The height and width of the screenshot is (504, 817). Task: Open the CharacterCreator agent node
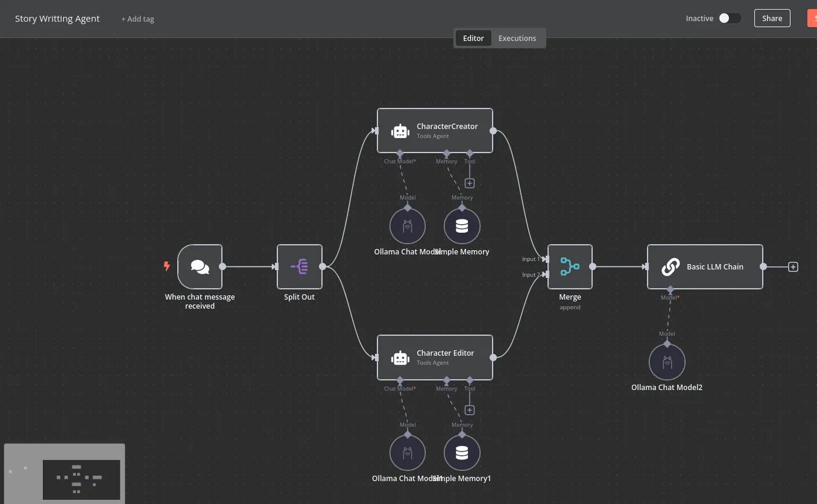tap(435, 131)
